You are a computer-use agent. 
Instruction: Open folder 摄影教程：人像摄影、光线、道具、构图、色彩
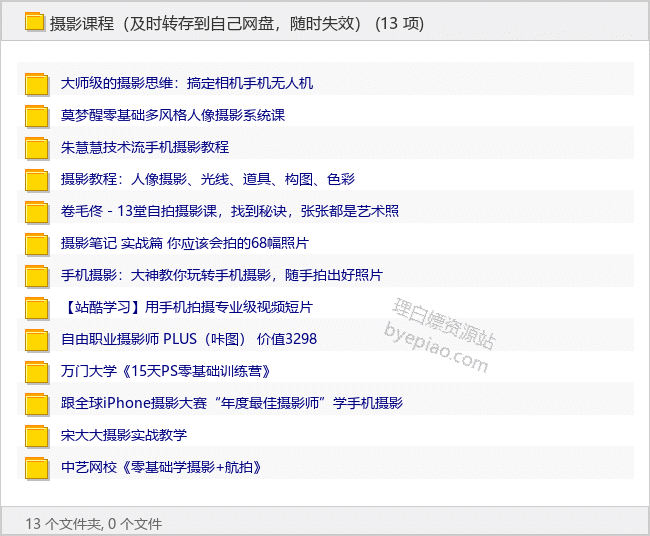[208, 179]
